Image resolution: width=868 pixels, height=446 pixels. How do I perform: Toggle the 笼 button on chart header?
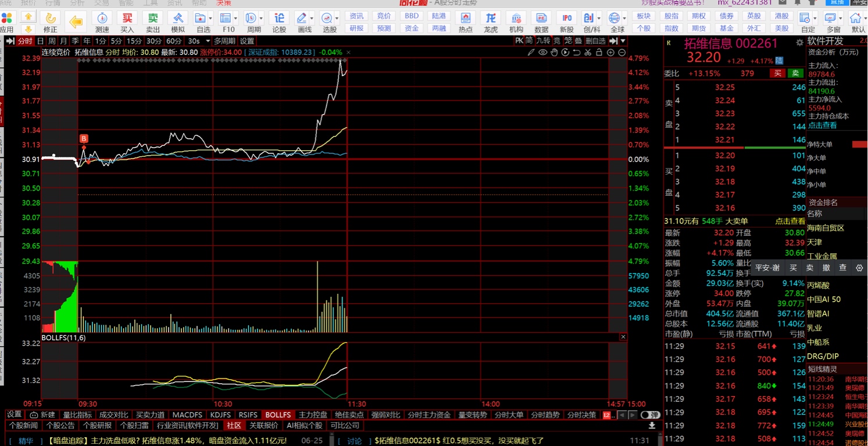pyautogui.click(x=567, y=41)
